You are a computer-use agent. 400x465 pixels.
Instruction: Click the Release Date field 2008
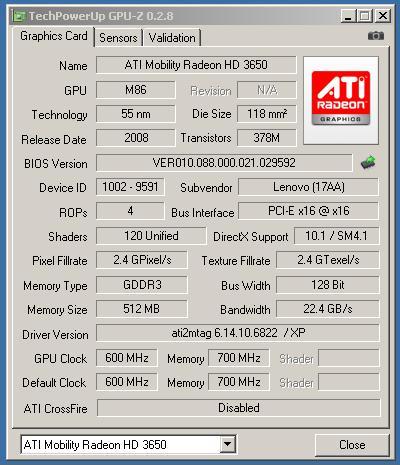coord(136,138)
